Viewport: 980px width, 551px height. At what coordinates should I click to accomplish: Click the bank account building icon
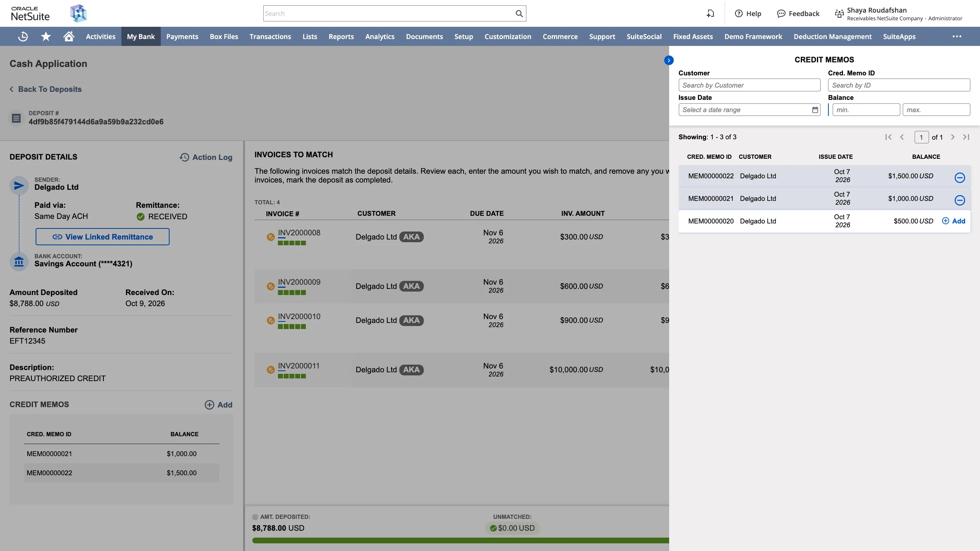click(19, 262)
